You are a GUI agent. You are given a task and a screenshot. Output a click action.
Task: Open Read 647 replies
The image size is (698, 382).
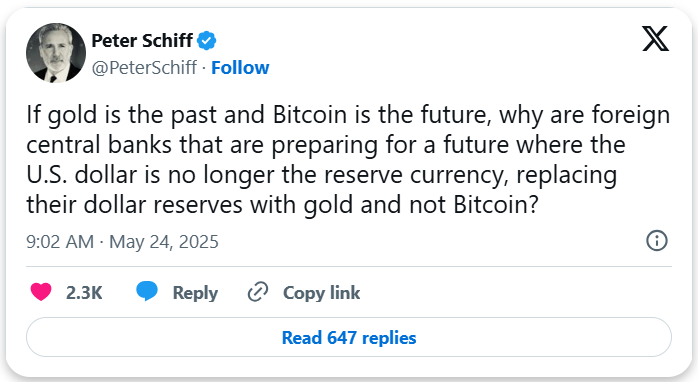click(349, 337)
